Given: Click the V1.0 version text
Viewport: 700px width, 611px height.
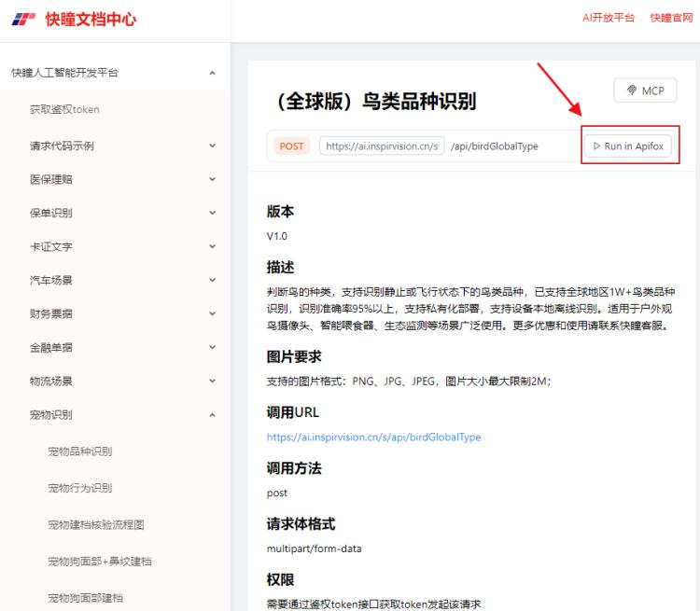Looking at the screenshot, I should coord(277,236).
